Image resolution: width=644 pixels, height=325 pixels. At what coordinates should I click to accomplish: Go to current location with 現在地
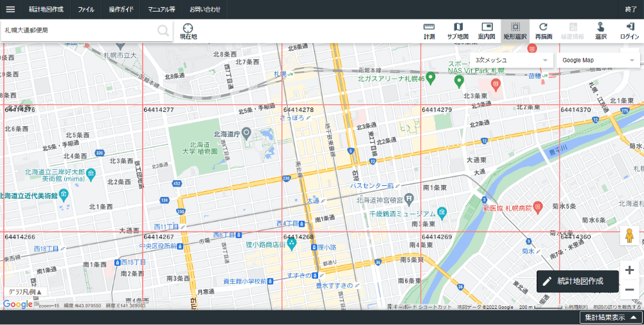(x=188, y=32)
